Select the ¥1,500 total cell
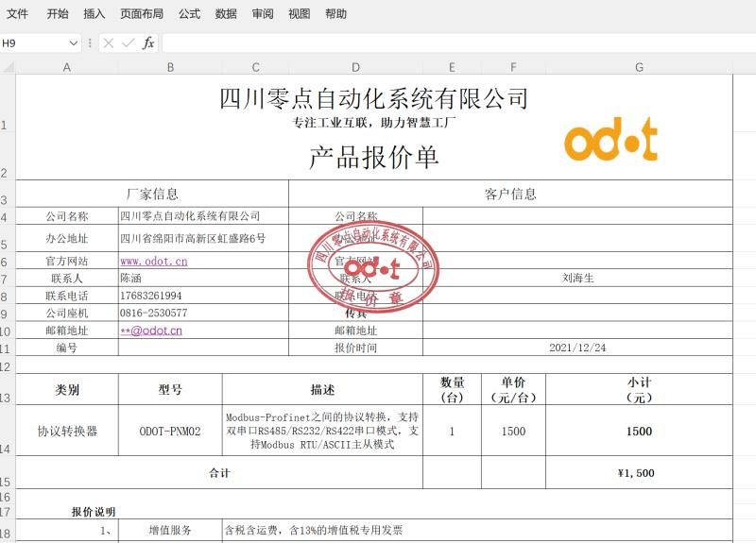 click(640, 473)
